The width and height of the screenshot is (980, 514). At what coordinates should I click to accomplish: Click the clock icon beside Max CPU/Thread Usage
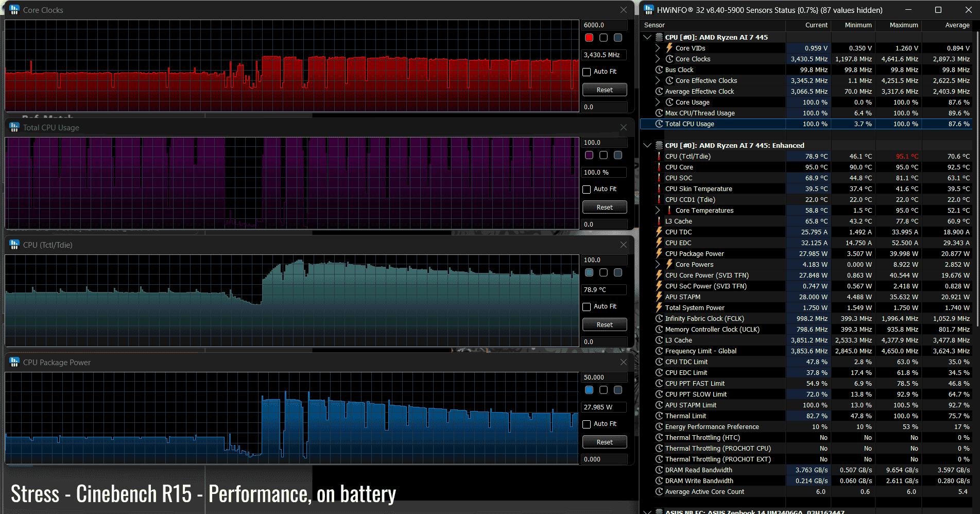(x=659, y=113)
